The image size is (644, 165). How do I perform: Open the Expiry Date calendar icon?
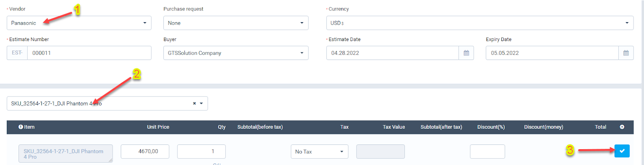pyautogui.click(x=626, y=53)
